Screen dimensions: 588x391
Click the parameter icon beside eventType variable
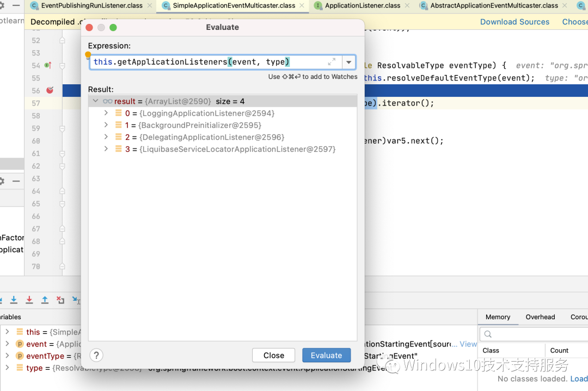(20, 356)
